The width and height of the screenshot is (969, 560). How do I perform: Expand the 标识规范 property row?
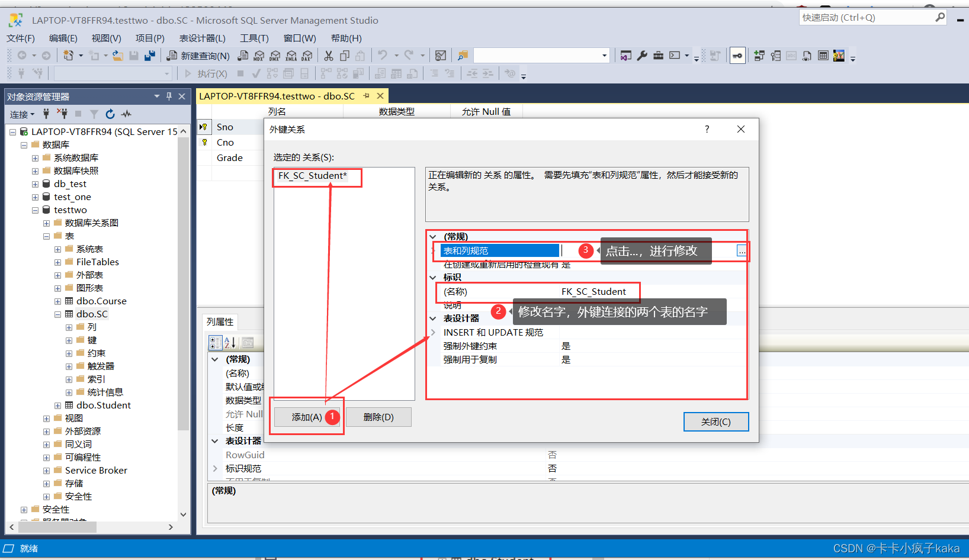215,468
